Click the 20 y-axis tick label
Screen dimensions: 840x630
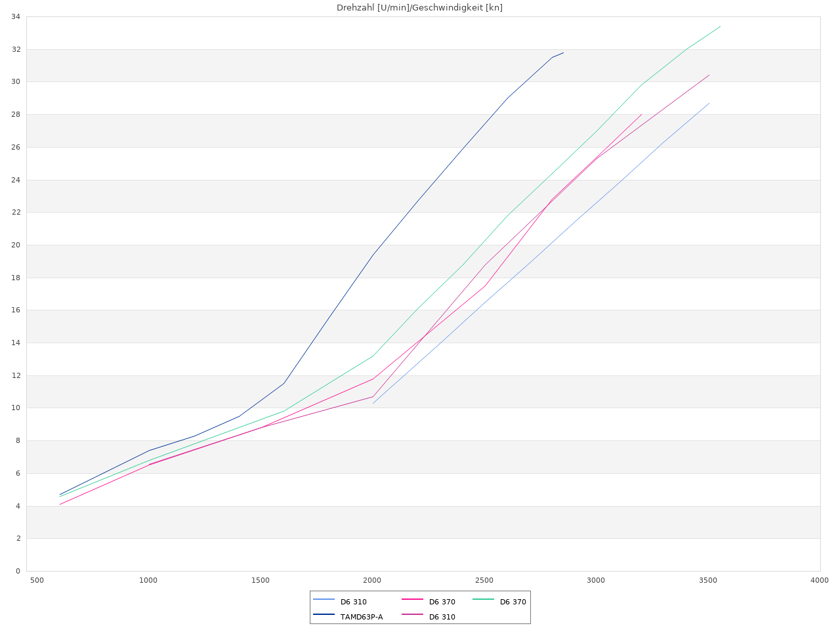pos(16,245)
